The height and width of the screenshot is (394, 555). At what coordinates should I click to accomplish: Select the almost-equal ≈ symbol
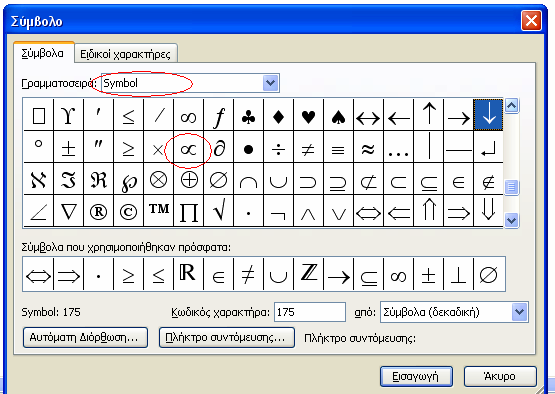click(x=368, y=147)
